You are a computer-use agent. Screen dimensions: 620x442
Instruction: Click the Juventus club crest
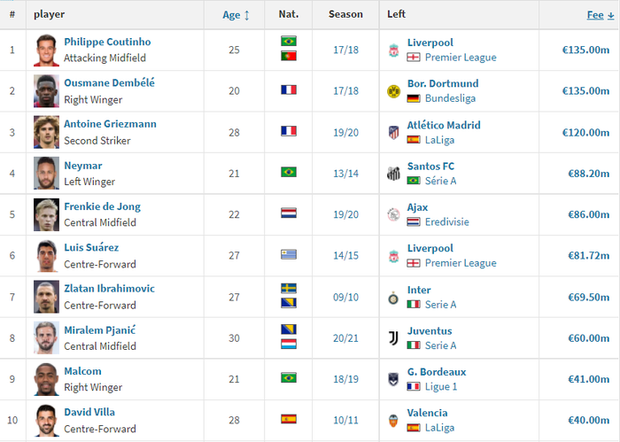[393, 338]
